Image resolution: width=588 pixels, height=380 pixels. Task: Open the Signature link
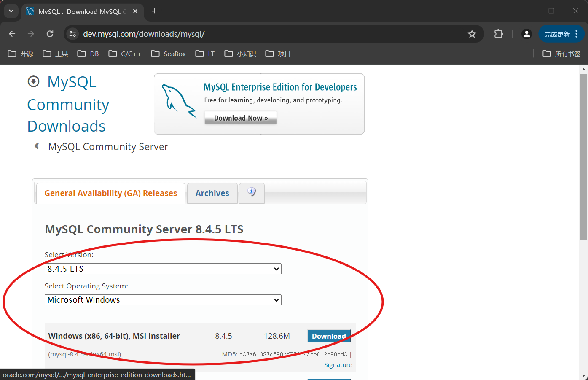pos(338,365)
